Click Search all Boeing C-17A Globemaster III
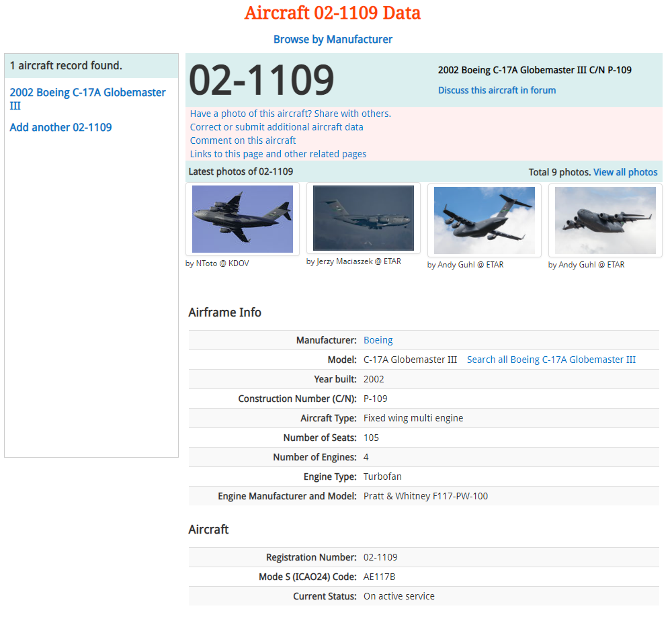 click(551, 360)
